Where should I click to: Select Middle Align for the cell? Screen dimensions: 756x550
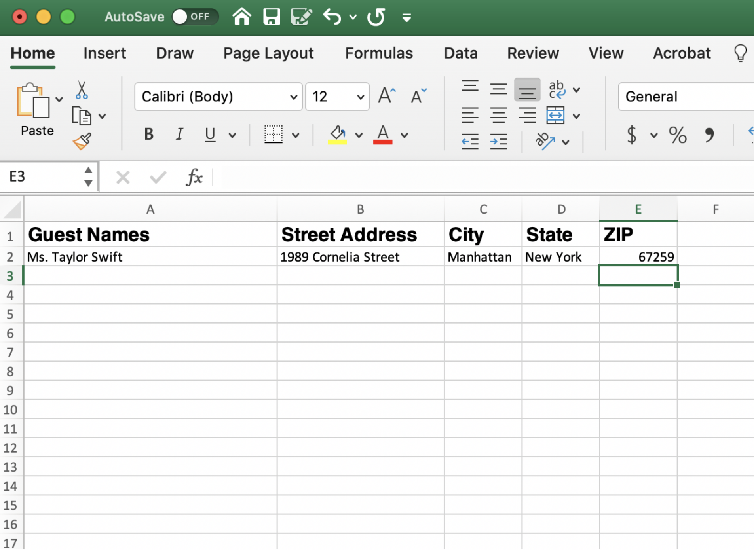(498, 89)
